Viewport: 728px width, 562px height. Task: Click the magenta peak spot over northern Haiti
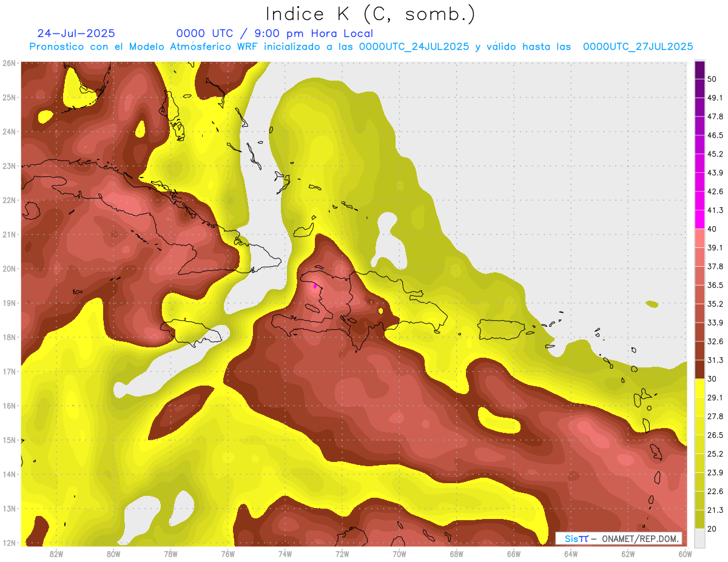315,286
